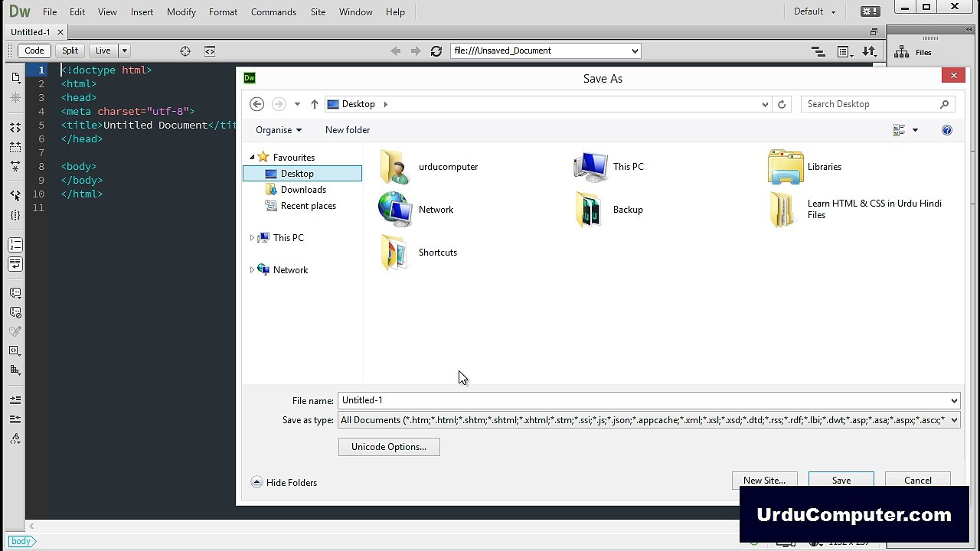
Task: Open the Site menu
Action: point(318,11)
